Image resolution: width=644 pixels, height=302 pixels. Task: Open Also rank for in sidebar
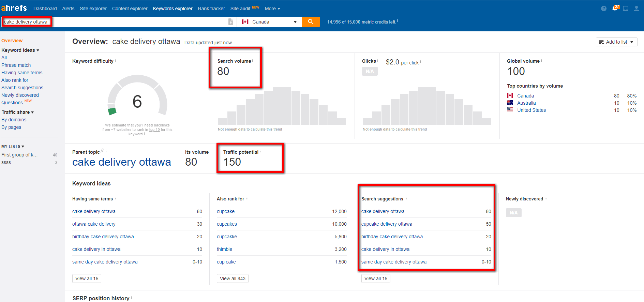pyautogui.click(x=15, y=80)
